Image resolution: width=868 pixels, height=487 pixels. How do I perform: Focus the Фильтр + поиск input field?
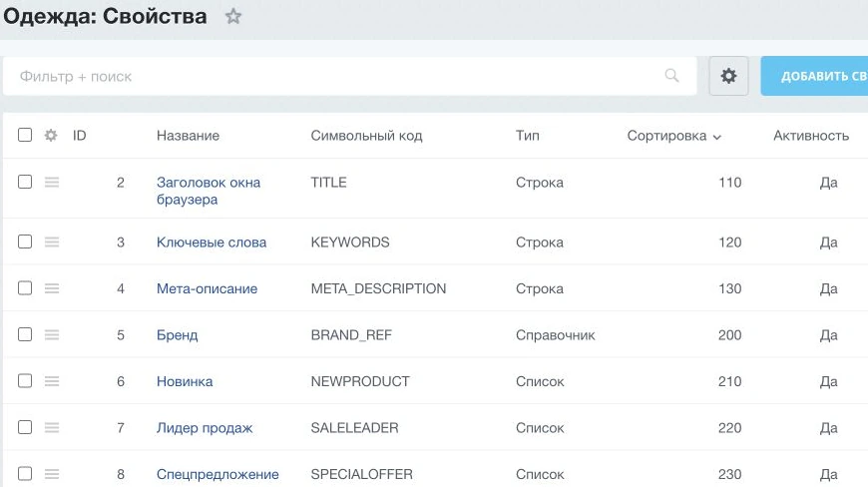tap(350, 76)
